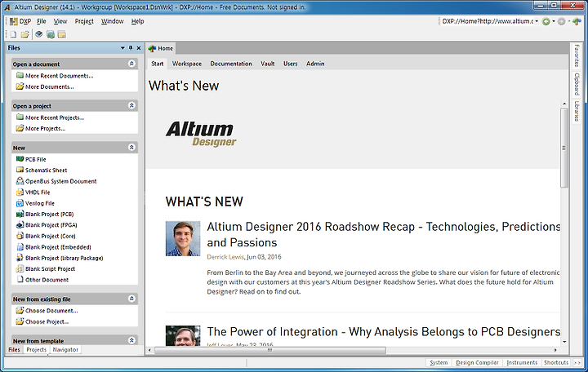This screenshot has height=372, width=588.
Task: Pin the Files panel
Action: pos(131,48)
